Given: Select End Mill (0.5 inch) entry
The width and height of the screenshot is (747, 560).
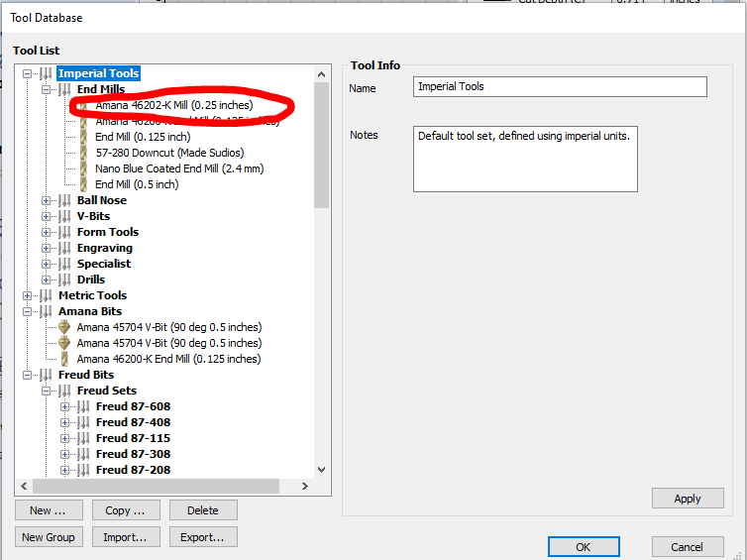Looking at the screenshot, I should coord(137,184).
